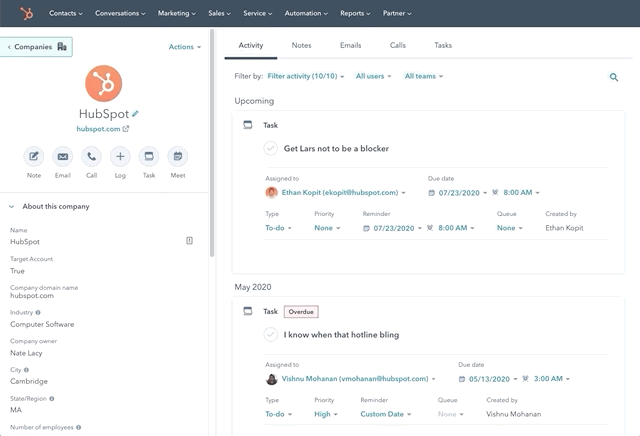
Task: Mark 'Get Lars not to be a blocker' complete
Action: pos(270,148)
